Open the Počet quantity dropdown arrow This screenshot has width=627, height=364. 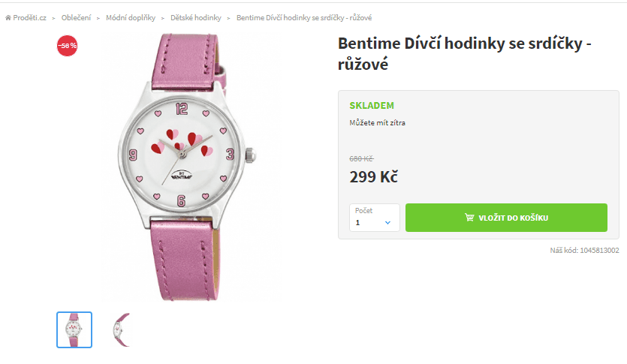click(387, 223)
